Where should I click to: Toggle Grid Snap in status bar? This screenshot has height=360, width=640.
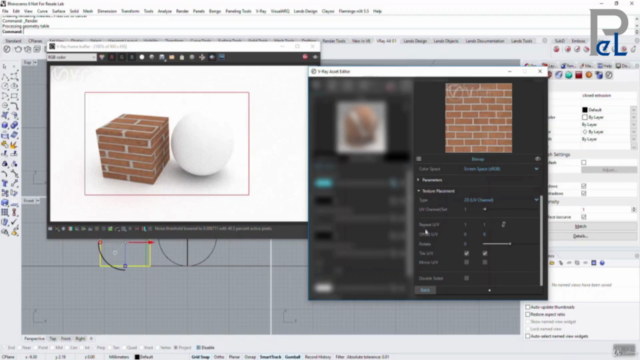coord(200,357)
